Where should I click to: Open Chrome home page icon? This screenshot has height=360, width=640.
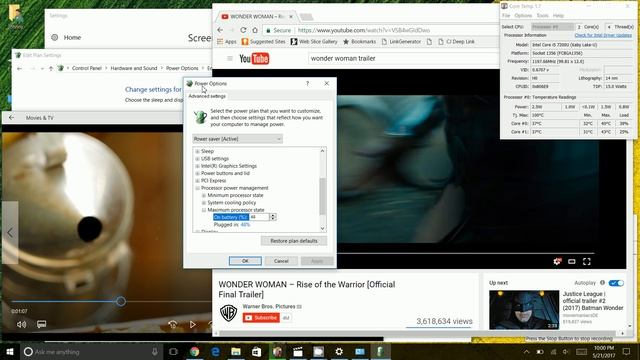(255, 30)
